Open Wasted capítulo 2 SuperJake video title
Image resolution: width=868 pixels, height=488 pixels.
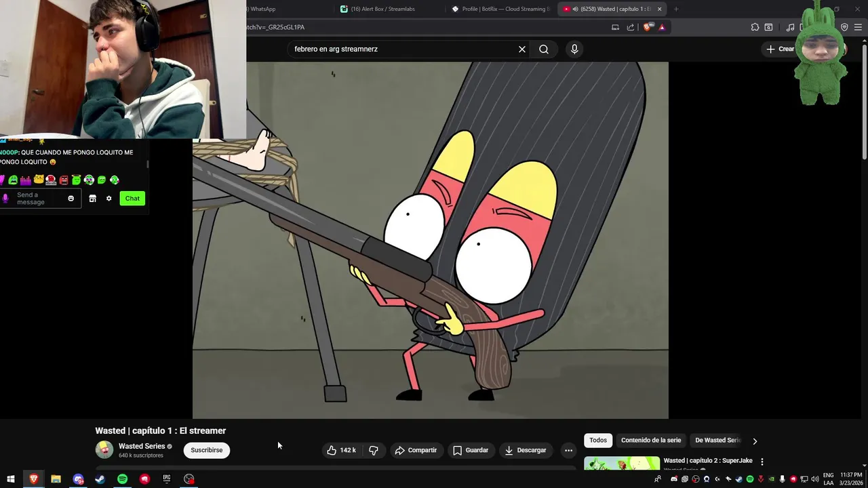point(708,461)
